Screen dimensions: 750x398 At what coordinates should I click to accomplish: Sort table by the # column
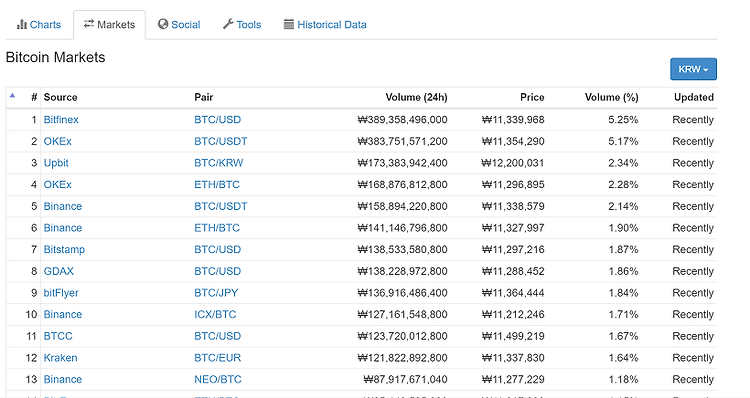[x=34, y=97]
